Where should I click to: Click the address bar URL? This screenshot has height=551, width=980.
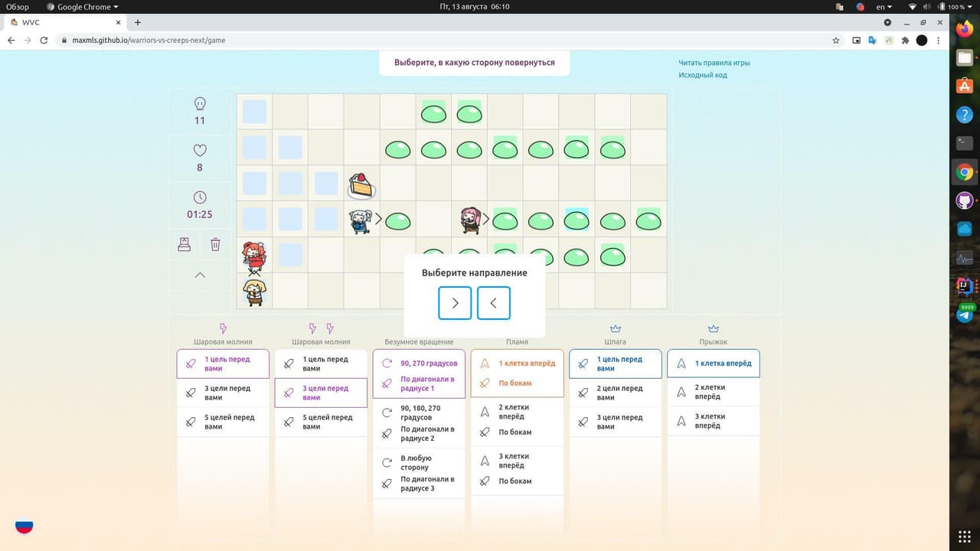click(149, 41)
